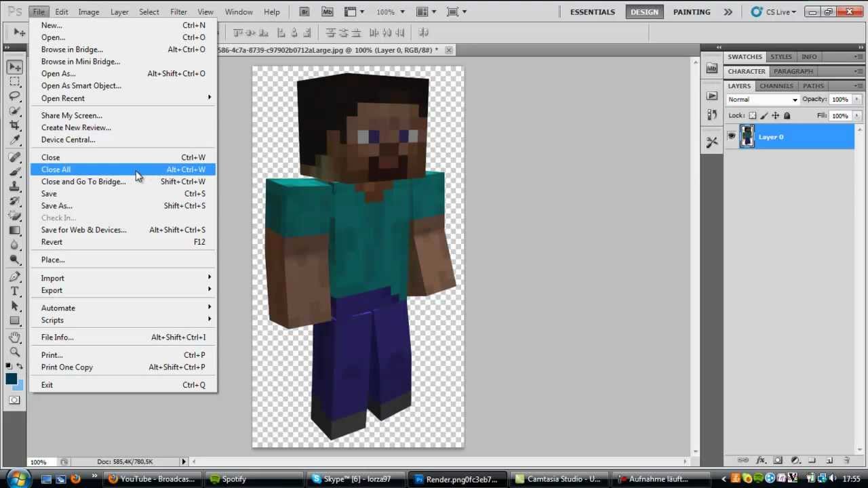
Task: Open the Mini Bridge panel icon
Action: (x=711, y=68)
